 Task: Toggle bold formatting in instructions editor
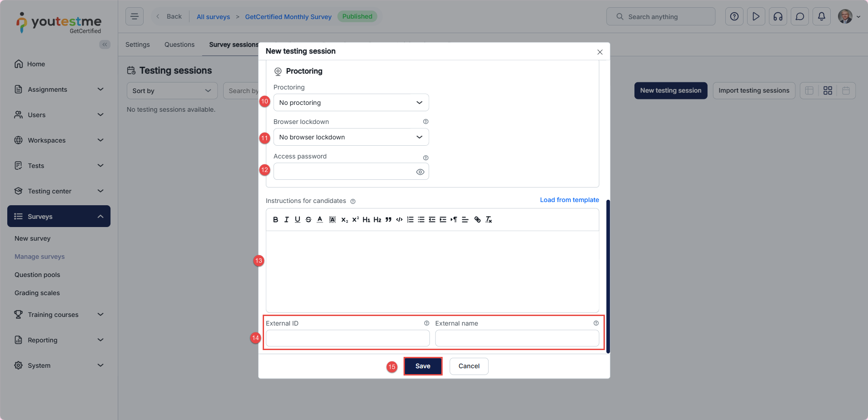tap(275, 220)
